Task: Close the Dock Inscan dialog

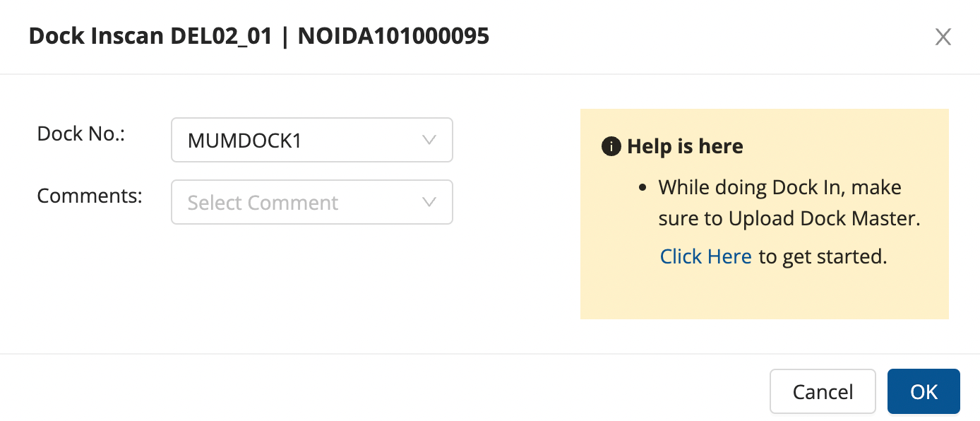Action: [x=943, y=37]
